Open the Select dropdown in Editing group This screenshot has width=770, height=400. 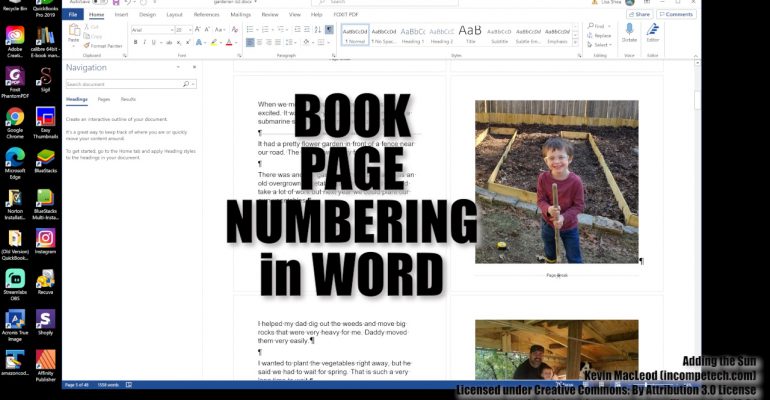tap(599, 45)
